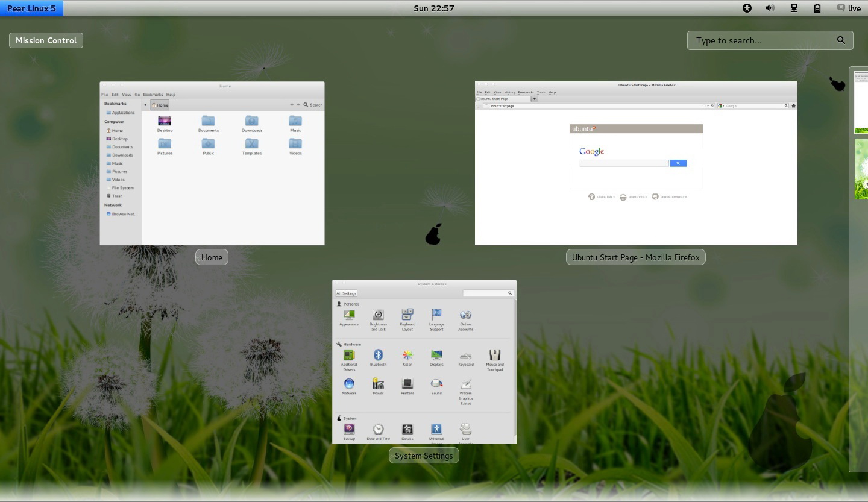Click the volume speaker icon
868x502 pixels.
point(770,8)
